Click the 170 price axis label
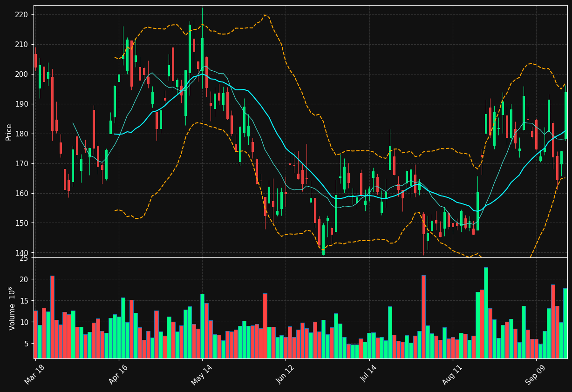 pos(21,163)
